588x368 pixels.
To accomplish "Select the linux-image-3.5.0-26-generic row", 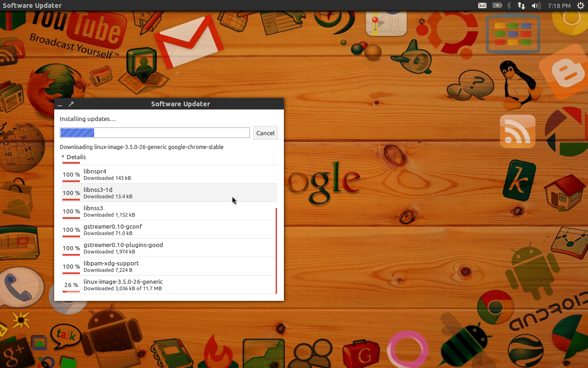I will tap(169, 285).
